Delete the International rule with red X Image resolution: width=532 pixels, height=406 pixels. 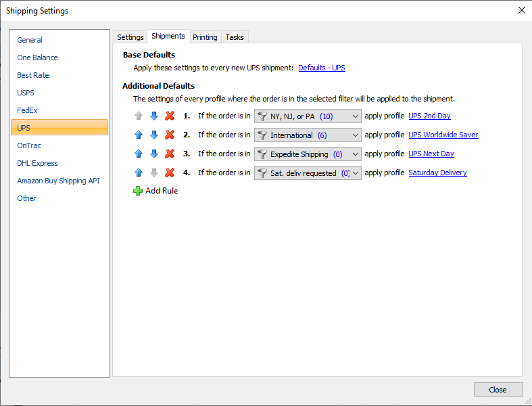tap(170, 135)
